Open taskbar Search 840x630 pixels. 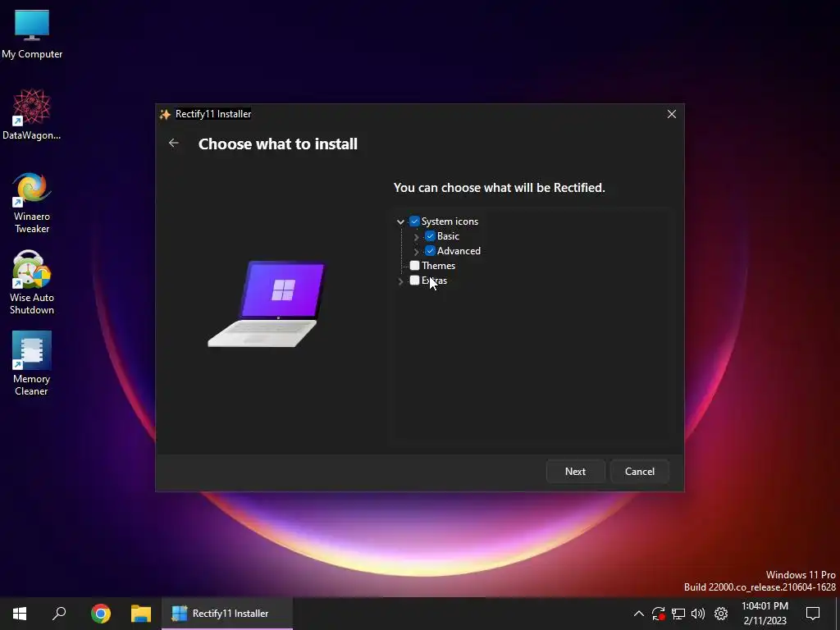(x=59, y=614)
